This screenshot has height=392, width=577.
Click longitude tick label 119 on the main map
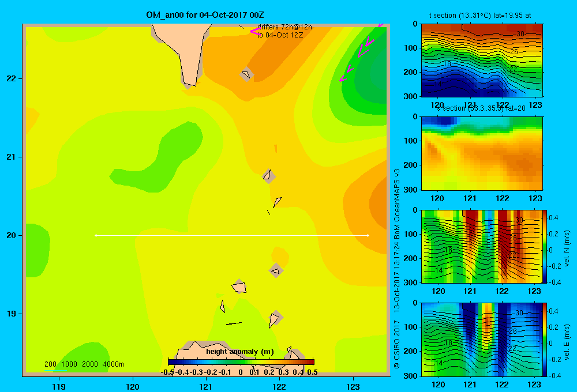click(59, 386)
